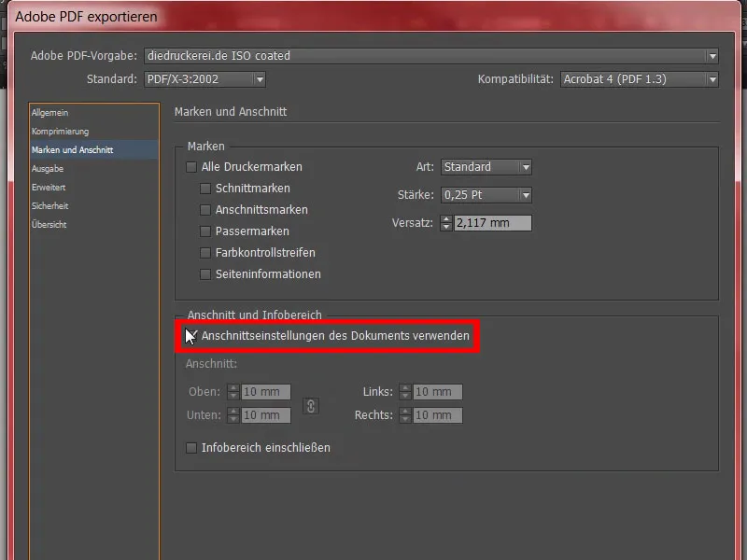Enable Infobereich einschließen checkbox
Screen dimensions: 747x560
[191, 448]
